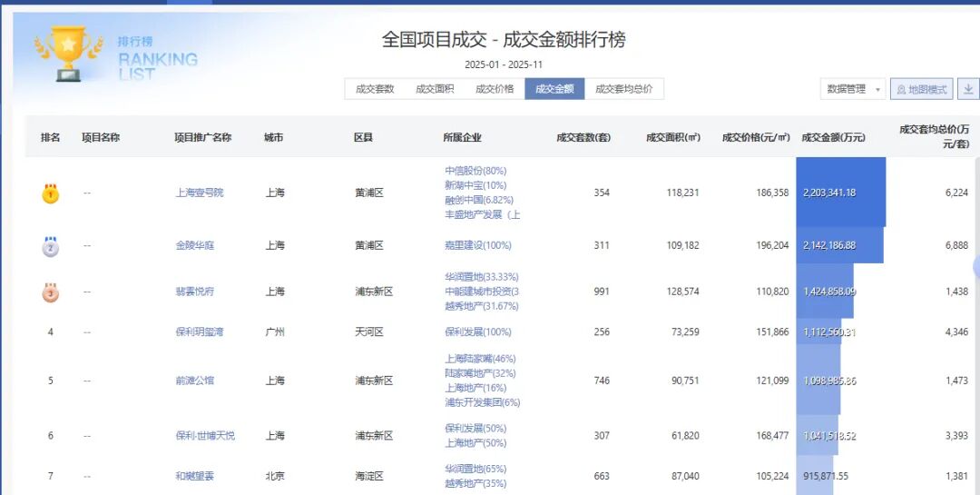Switch to the 成交套数 tab
Image resolution: width=980 pixels, height=495 pixels.
click(375, 89)
